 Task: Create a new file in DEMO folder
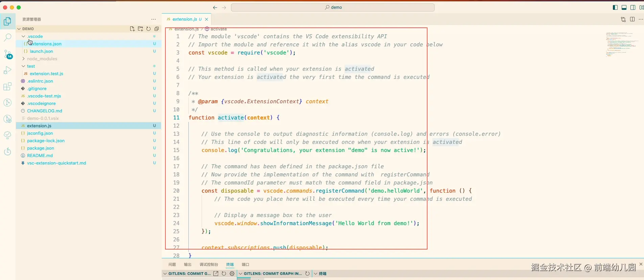(x=132, y=29)
